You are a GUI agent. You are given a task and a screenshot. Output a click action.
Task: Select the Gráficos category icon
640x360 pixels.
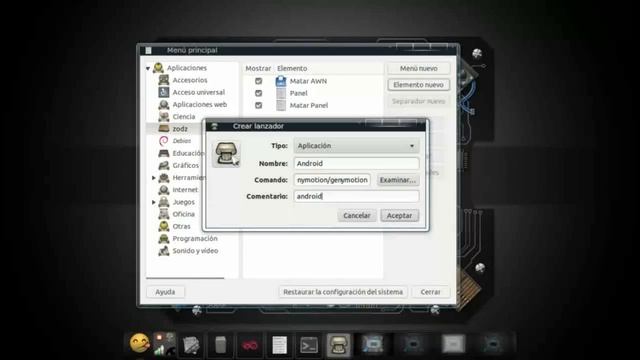pyautogui.click(x=164, y=165)
